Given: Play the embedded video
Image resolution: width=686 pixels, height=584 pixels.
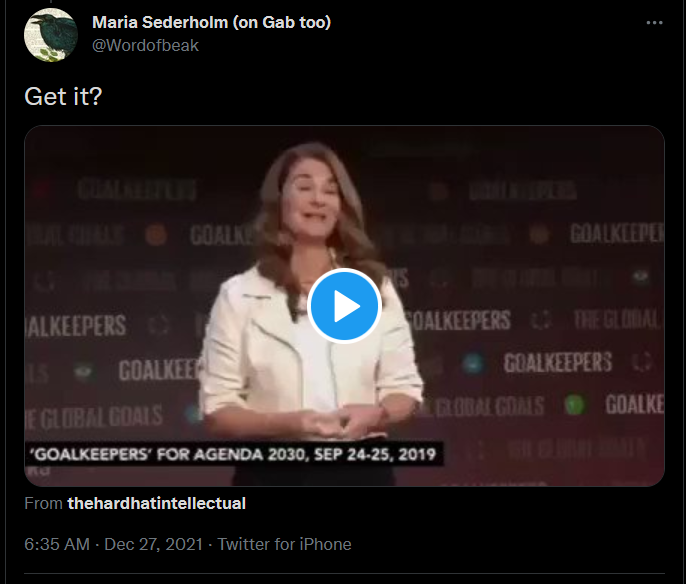Looking at the screenshot, I should point(344,306).
